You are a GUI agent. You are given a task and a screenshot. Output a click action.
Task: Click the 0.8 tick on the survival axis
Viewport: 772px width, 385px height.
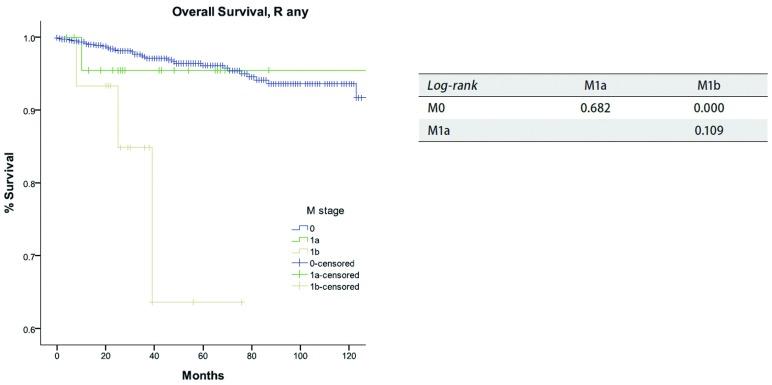[x=29, y=183]
